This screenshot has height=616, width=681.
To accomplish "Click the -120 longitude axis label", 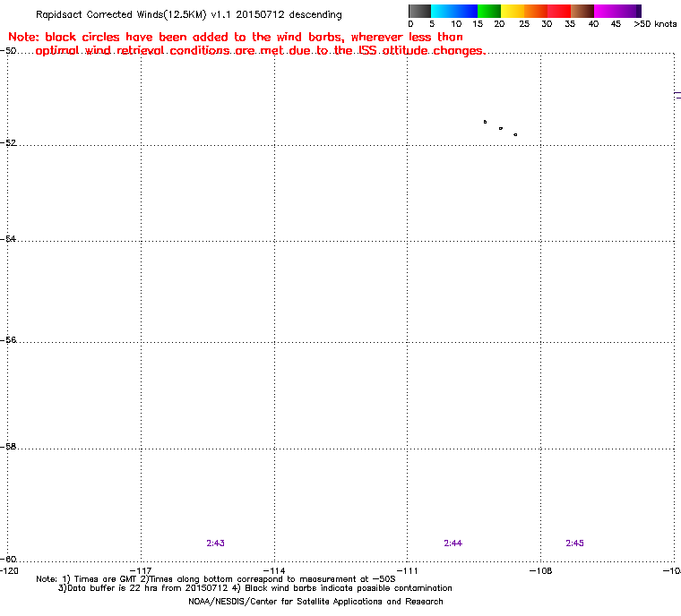I will click(9, 571).
